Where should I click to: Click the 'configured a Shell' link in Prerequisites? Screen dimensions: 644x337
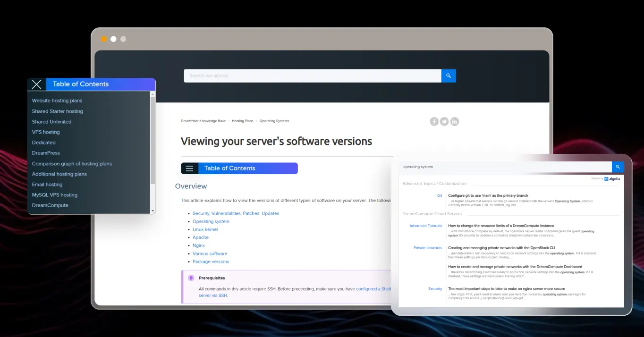(x=374, y=289)
